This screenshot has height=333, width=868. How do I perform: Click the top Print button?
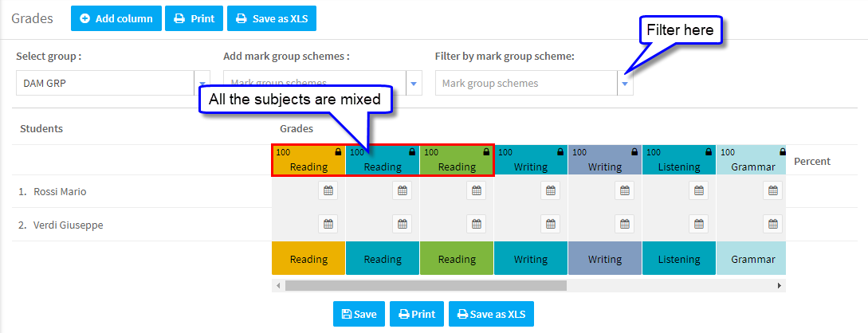coord(194,18)
